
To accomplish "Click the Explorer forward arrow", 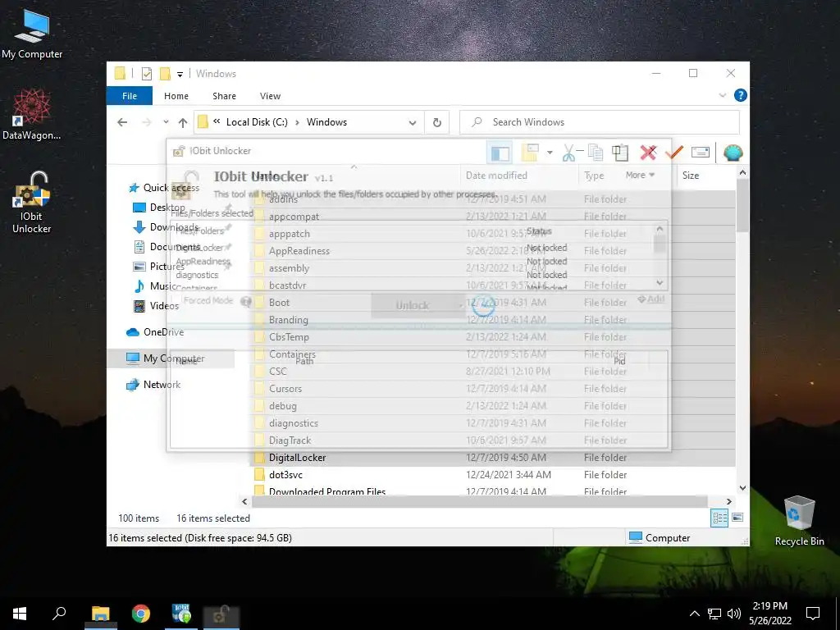I will coord(146,122).
